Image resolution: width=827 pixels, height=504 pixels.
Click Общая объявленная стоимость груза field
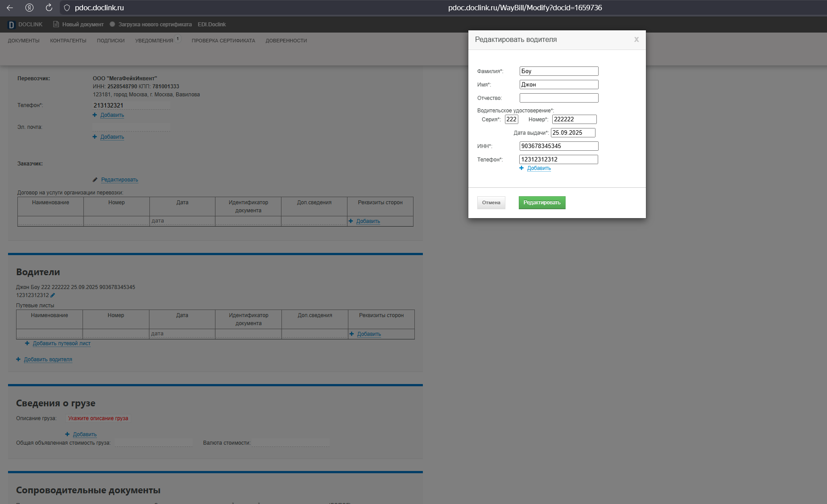(x=153, y=443)
